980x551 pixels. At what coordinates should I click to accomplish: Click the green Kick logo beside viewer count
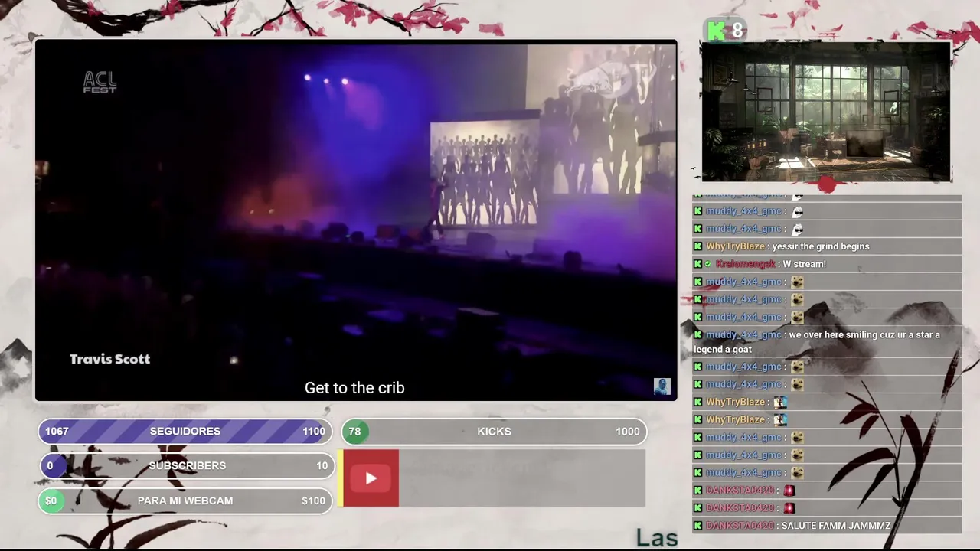click(716, 31)
